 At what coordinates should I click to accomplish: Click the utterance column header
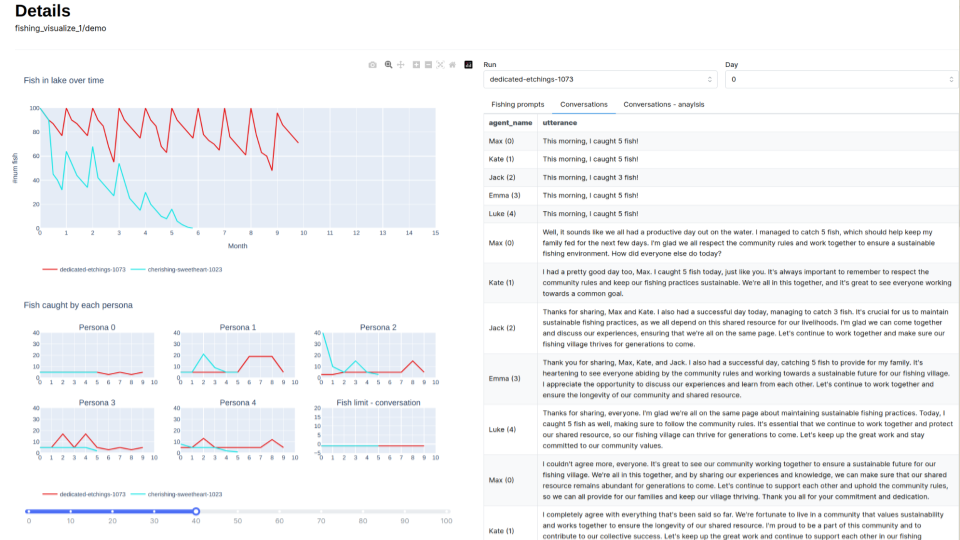(559, 122)
